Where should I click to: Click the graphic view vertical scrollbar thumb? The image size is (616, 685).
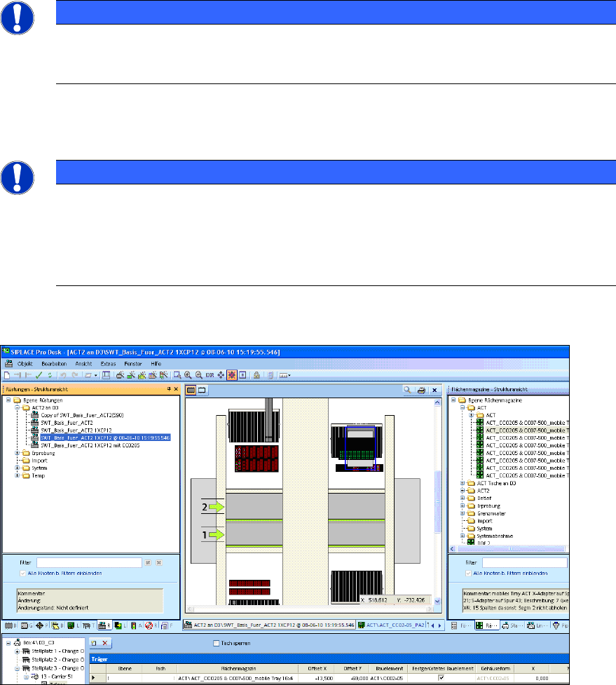[x=437, y=502]
